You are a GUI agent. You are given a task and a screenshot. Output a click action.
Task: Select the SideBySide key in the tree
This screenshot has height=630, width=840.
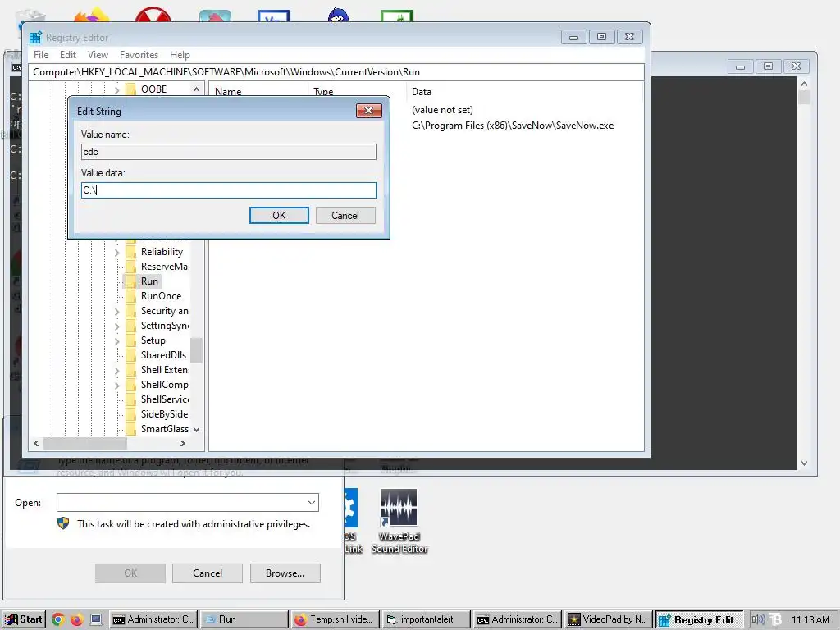pyautogui.click(x=164, y=414)
